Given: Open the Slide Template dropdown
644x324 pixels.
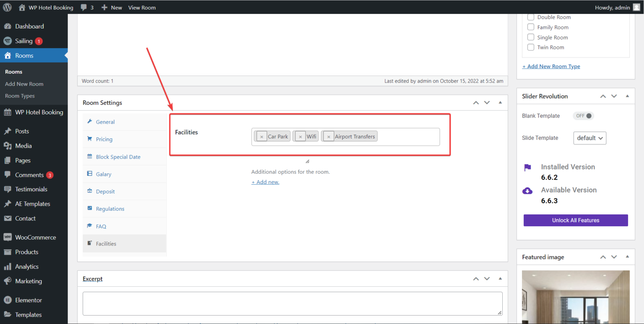Looking at the screenshot, I should tap(589, 138).
